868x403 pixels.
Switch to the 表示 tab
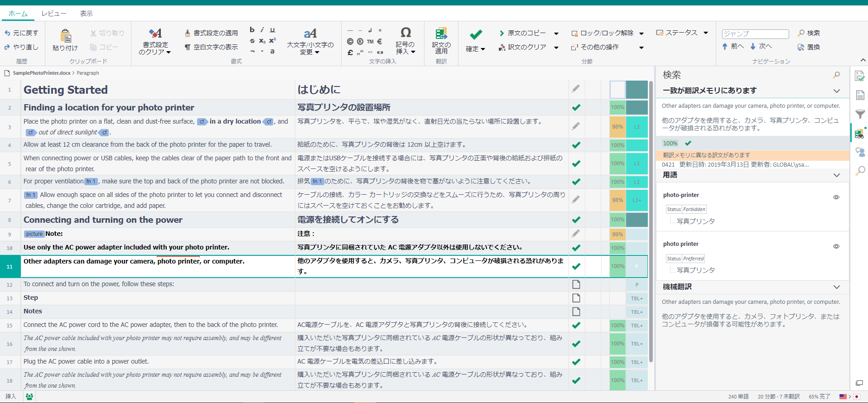click(x=87, y=14)
